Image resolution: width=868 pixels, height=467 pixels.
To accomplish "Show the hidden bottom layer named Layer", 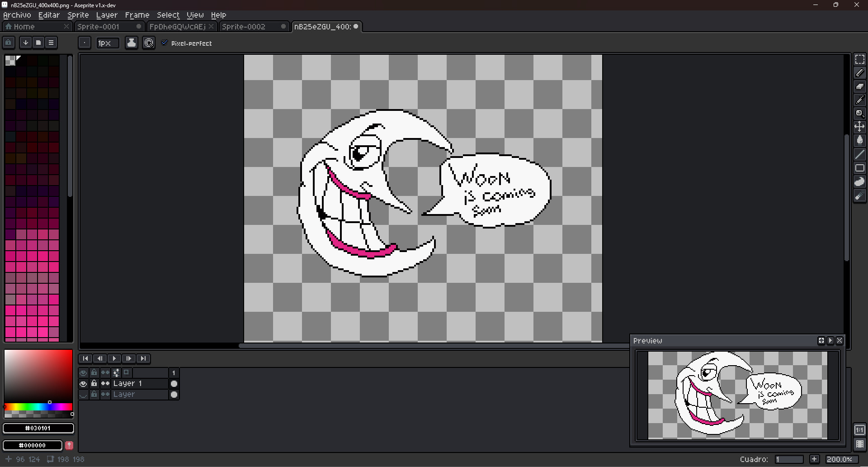I will click(x=83, y=395).
